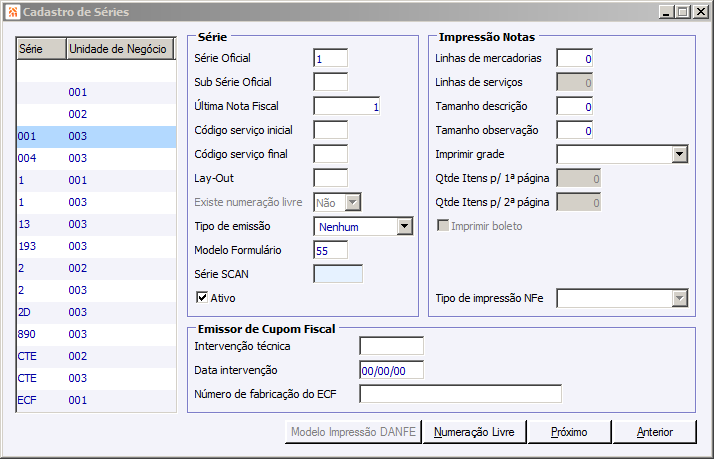The height and width of the screenshot is (459, 714).
Task: Click the Série Oficial input field
Action: (x=330, y=59)
